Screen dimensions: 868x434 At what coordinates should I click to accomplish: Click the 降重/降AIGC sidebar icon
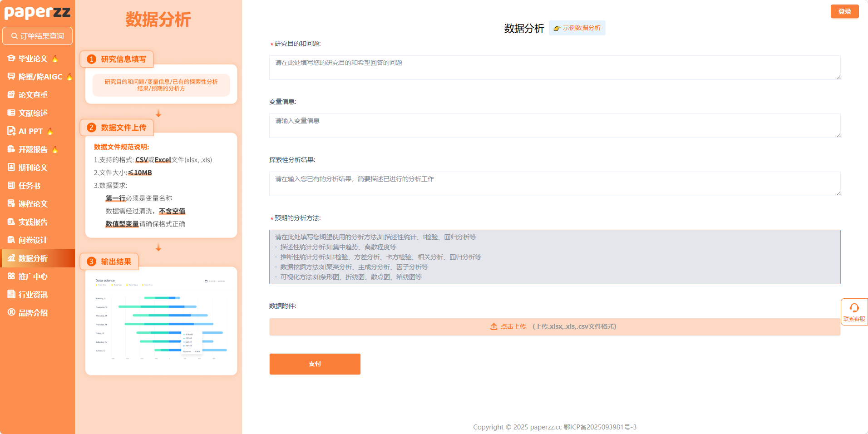(11, 77)
